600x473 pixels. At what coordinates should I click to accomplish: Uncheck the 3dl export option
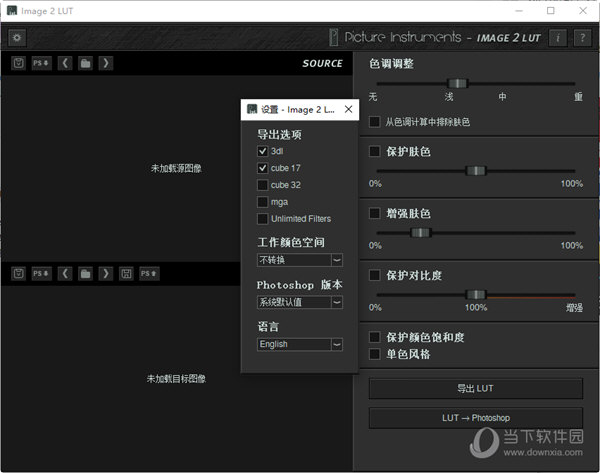[262, 151]
